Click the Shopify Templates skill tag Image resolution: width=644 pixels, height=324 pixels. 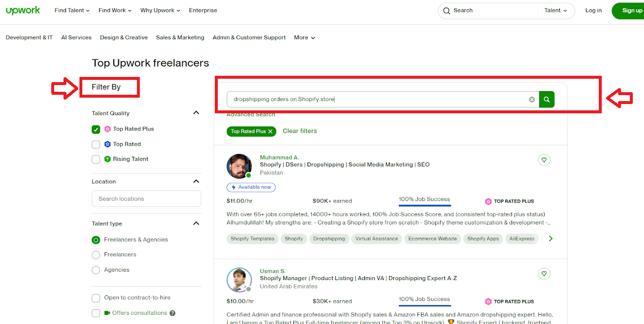[x=252, y=239]
